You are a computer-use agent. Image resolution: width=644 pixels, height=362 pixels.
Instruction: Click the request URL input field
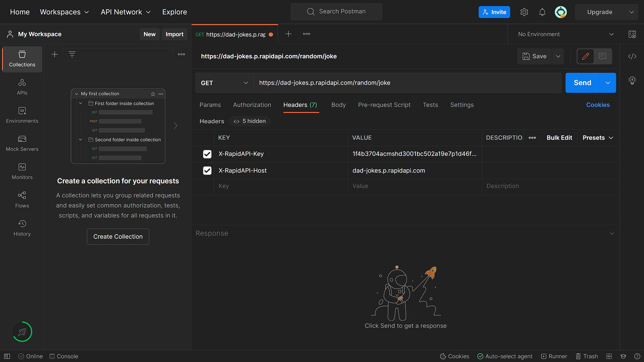(407, 83)
